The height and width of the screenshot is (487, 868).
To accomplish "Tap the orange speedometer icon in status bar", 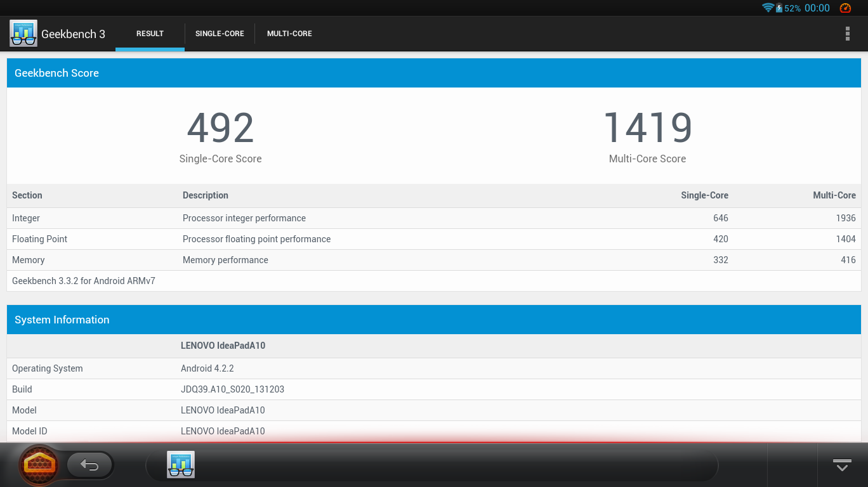I will [845, 8].
